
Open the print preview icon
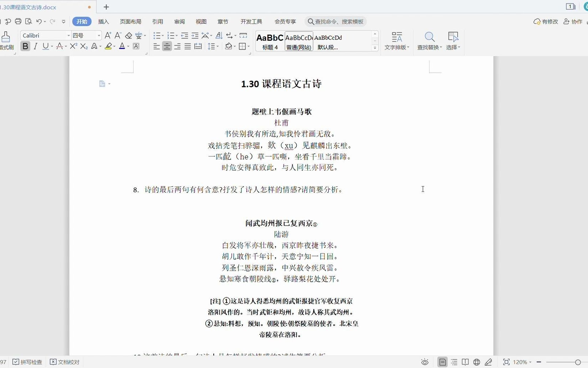[x=29, y=21]
